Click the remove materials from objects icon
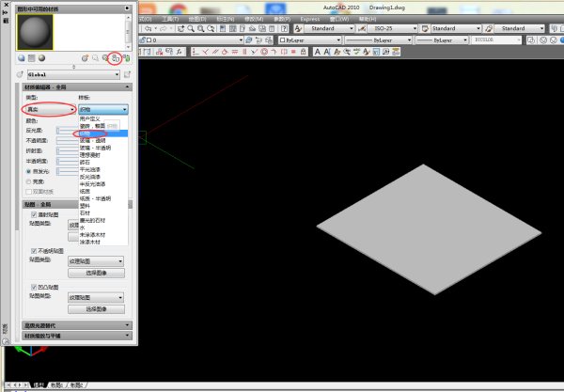The height and width of the screenshot is (392, 564). pos(126,58)
